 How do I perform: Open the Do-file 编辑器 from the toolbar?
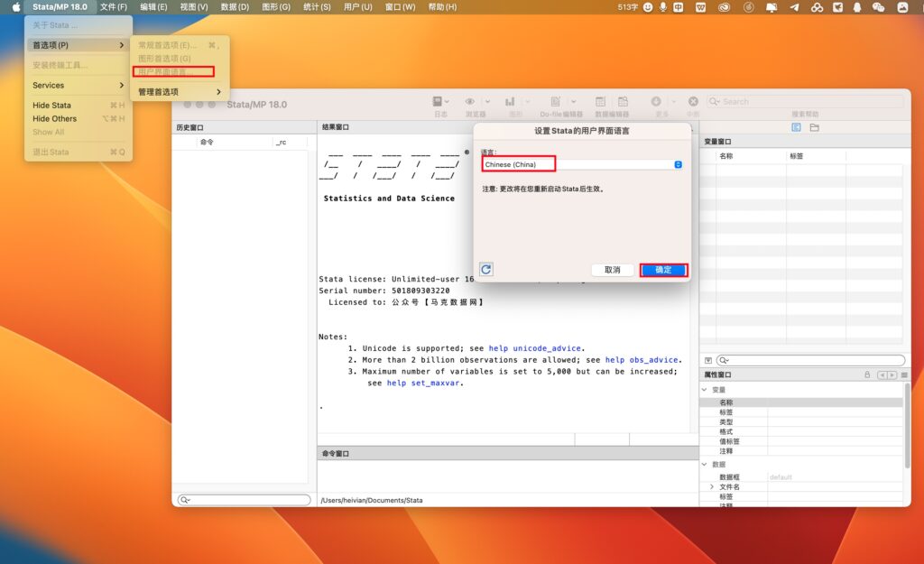tap(555, 101)
